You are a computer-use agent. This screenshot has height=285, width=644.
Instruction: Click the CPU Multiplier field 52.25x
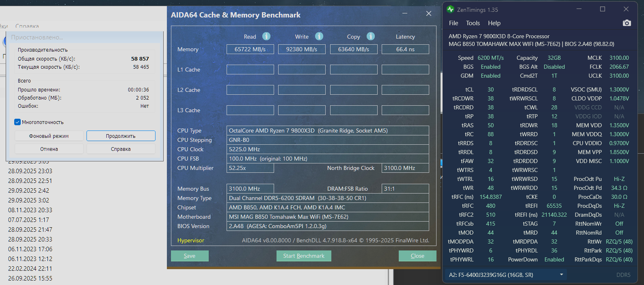point(250,168)
